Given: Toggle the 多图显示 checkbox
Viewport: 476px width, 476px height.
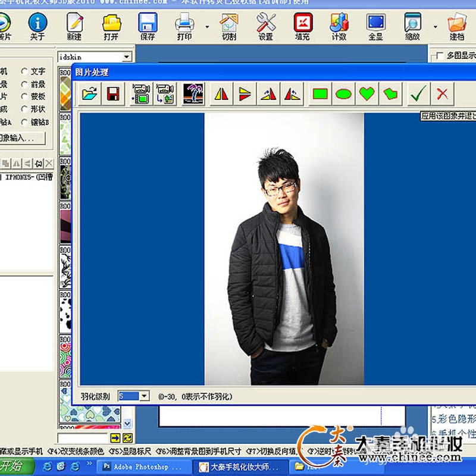Looking at the screenshot, I should coord(439,56).
